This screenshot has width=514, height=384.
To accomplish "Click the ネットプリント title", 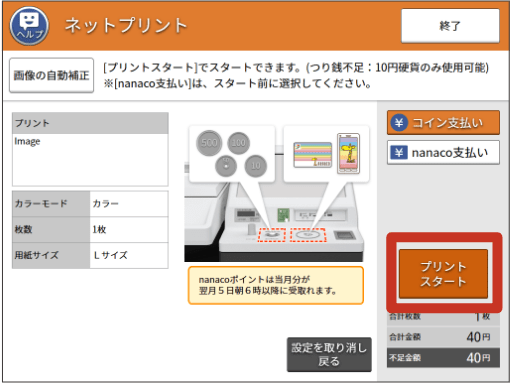I will tap(126, 26).
